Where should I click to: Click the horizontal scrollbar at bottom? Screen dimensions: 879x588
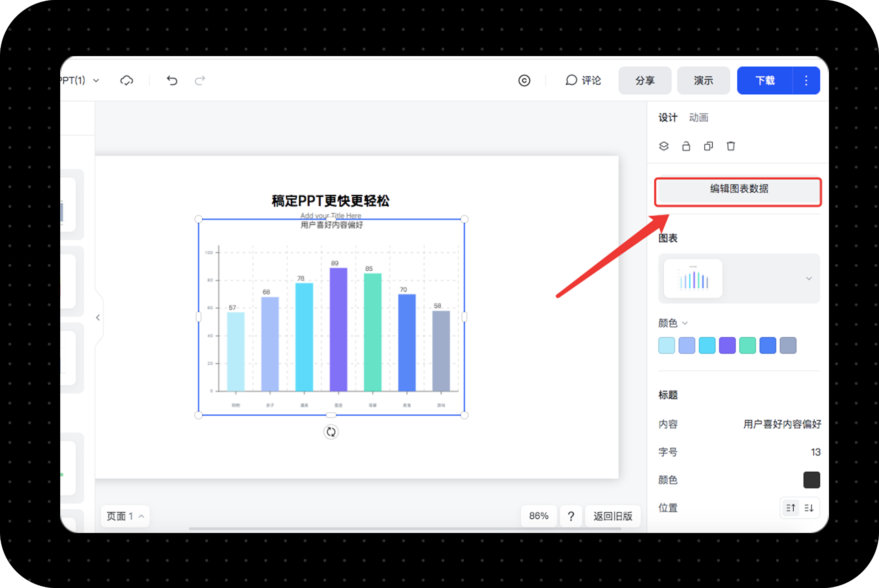click(x=405, y=529)
